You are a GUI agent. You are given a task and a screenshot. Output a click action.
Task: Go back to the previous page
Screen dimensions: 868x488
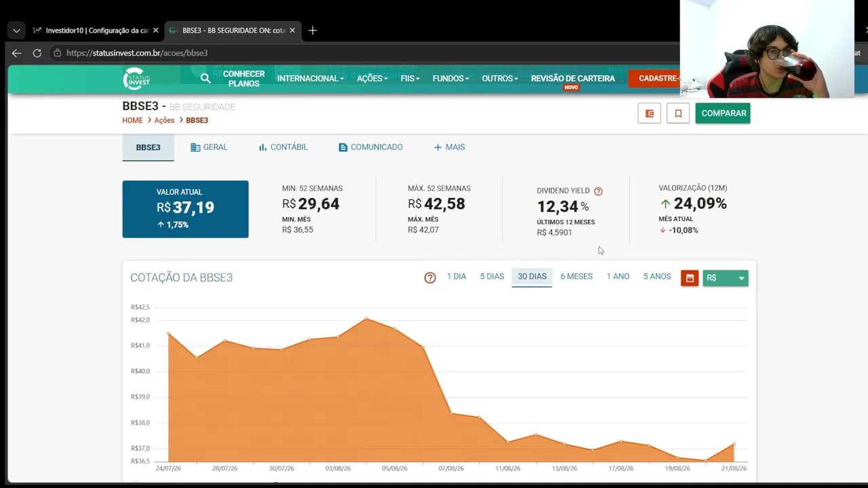click(x=16, y=53)
